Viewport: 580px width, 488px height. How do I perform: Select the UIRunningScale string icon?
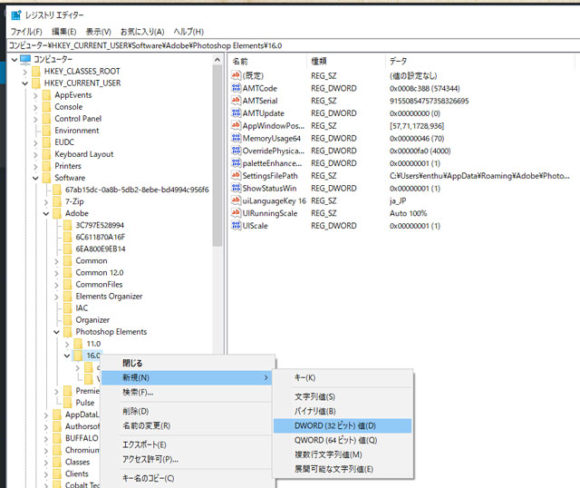[x=236, y=213]
